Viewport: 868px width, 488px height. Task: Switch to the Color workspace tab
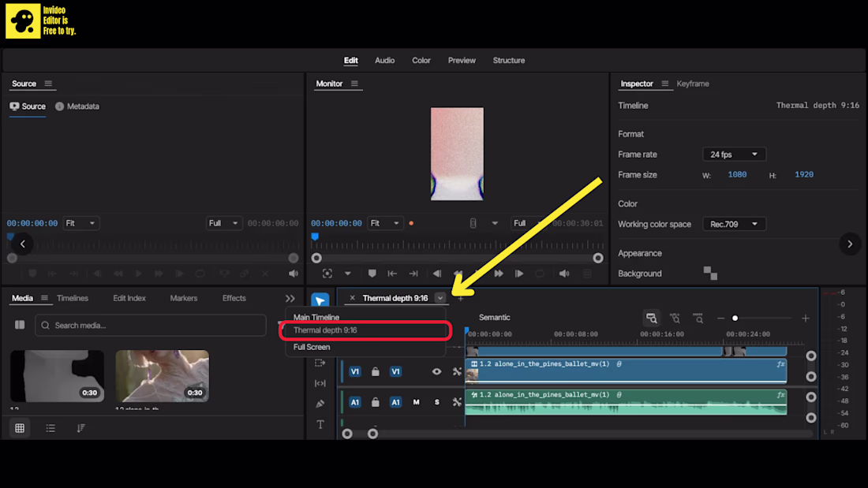point(421,60)
